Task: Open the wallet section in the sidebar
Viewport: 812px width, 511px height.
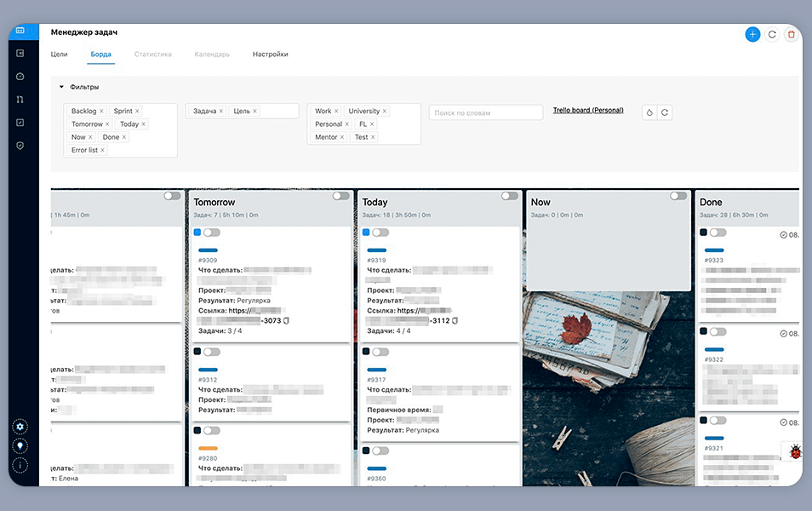Action: coord(20,54)
